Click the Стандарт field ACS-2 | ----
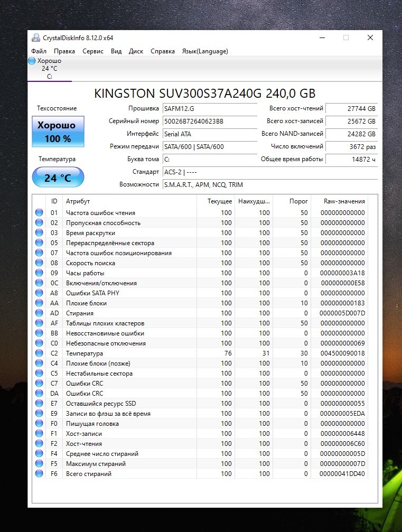The image size is (402, 532). [x=270, y=172]
